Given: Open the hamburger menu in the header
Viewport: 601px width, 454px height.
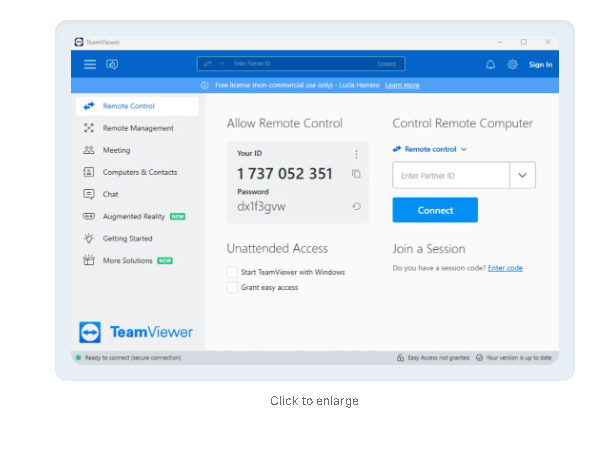Looking at the screenshot, I should 90,64.
